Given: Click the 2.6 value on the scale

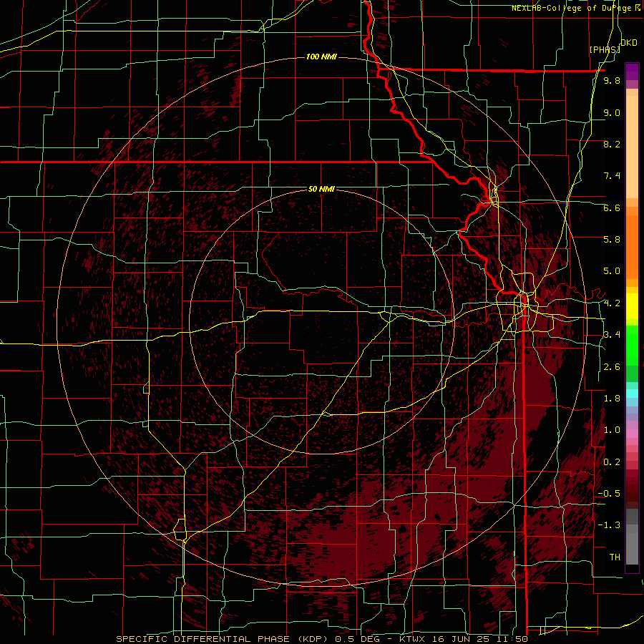Looking at the screenshot, I should 612,367.
